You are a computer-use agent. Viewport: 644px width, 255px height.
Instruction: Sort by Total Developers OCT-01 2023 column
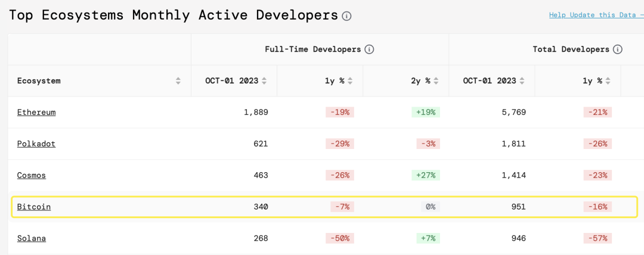pos(522,81)
